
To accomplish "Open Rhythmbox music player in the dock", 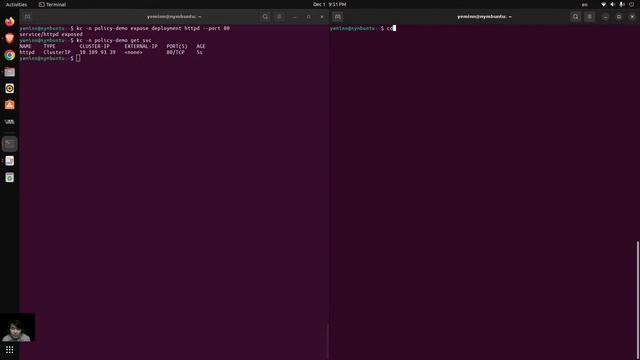I will [9, 88].
